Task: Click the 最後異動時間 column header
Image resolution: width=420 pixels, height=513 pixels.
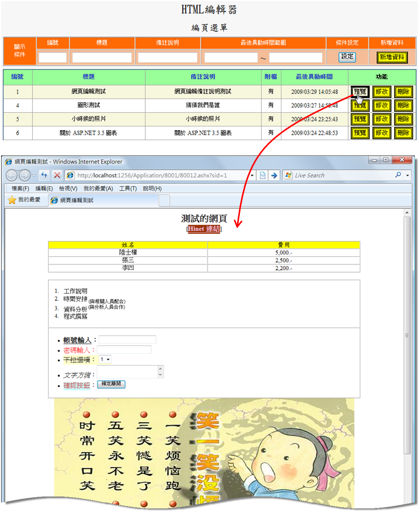Action: coord(314,77)
